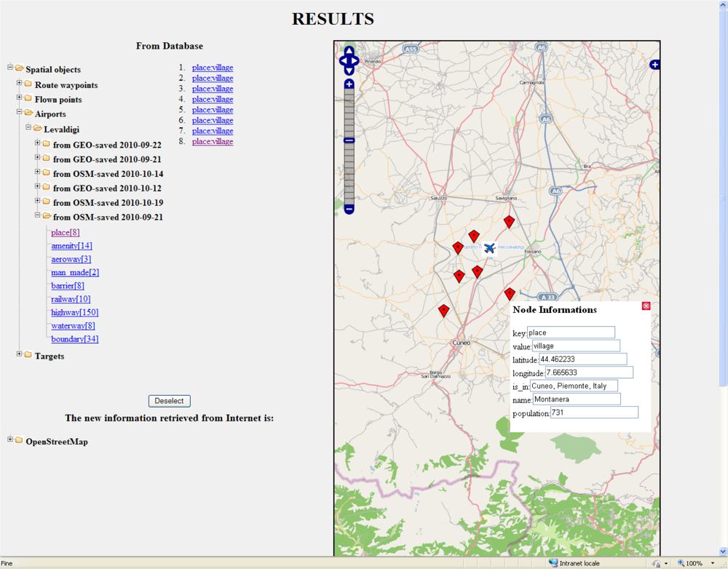Open the place[8] category link
Image resolution: width=728 pixels, height=569 pixels.
66,233
